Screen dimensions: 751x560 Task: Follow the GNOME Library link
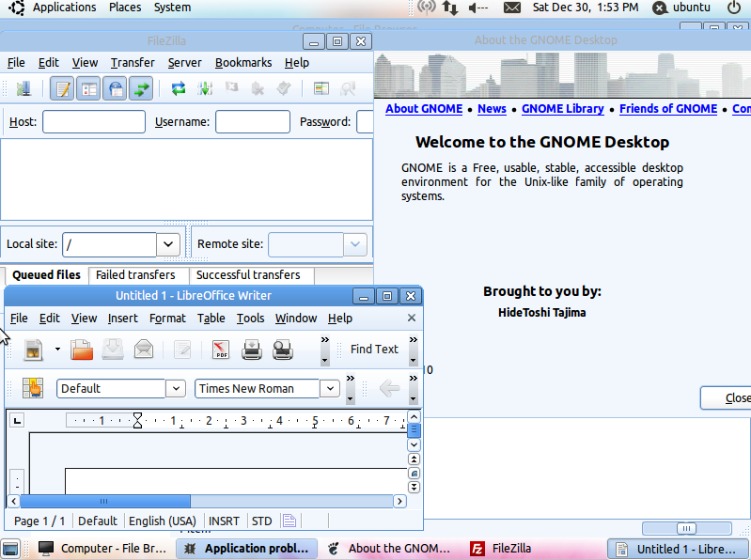coord(563,109)
